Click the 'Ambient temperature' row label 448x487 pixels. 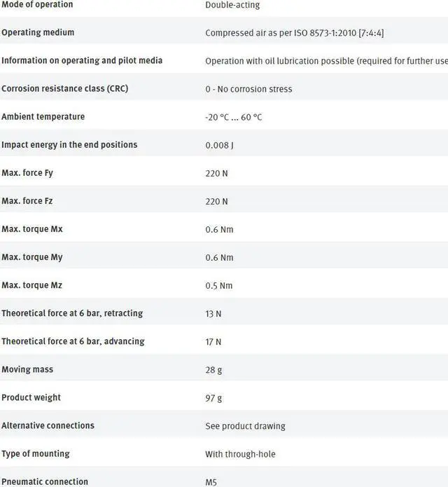click(43, 116)
